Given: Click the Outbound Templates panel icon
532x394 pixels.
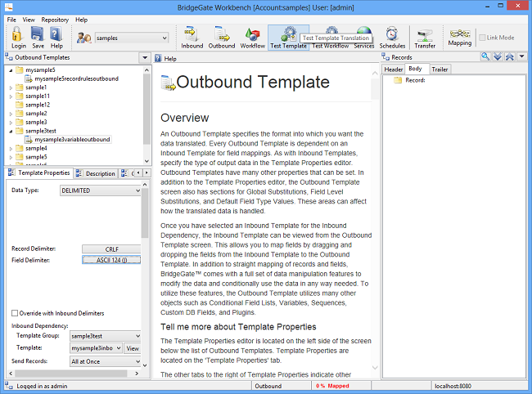Looking at the screenshot, I should (8, 57).
